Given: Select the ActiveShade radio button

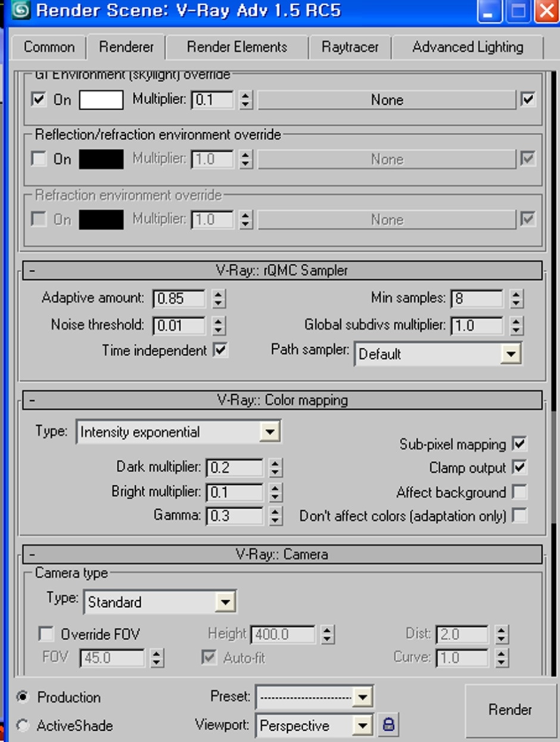Looking at the screenshot, I should click(23, 725).
